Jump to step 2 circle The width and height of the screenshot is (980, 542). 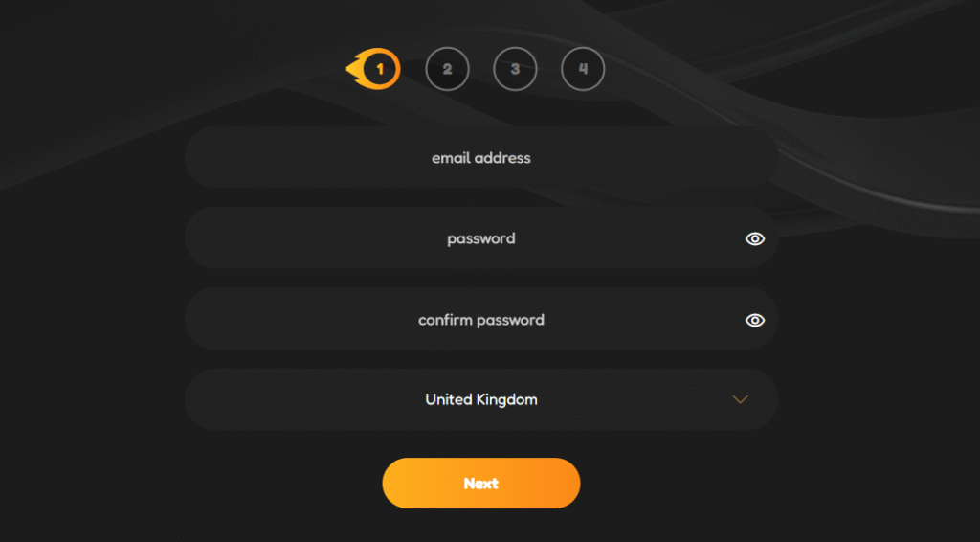[x=447, y=69]
